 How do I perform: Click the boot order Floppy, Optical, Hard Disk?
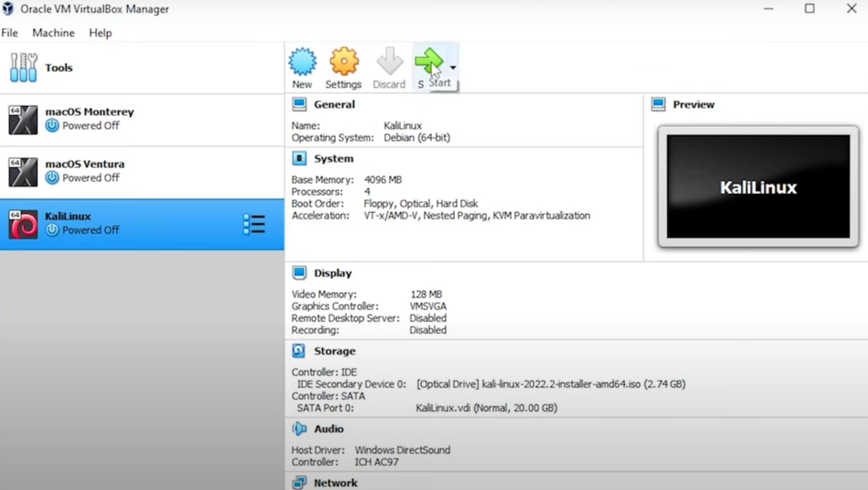pyautogui.click(x=421, y=203)
